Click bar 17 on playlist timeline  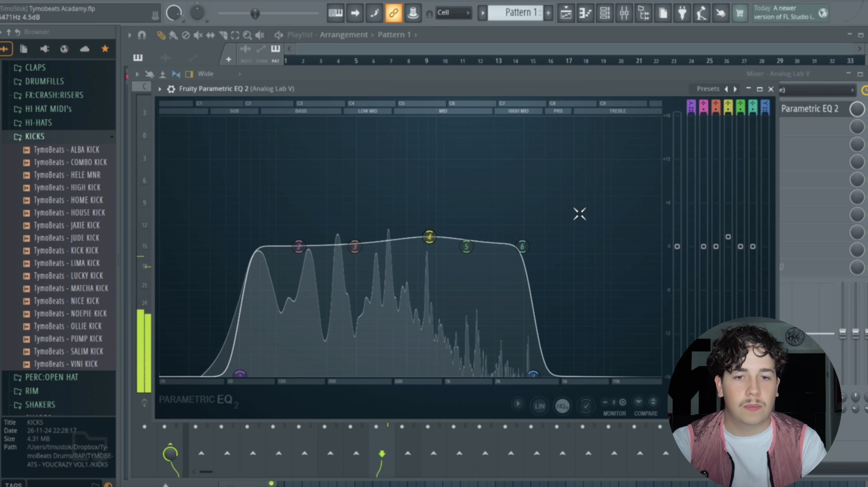(x=569, y=61)
